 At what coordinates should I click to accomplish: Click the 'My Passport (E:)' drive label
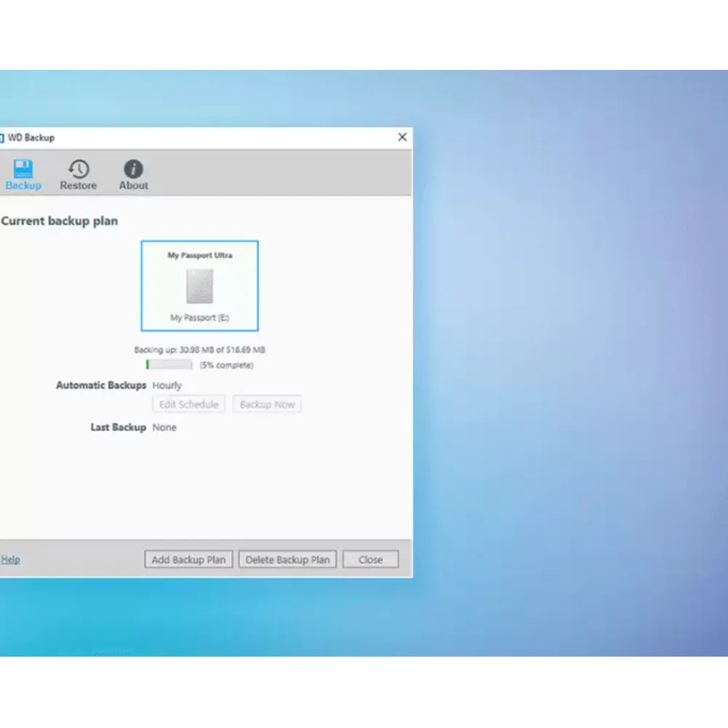199,317
